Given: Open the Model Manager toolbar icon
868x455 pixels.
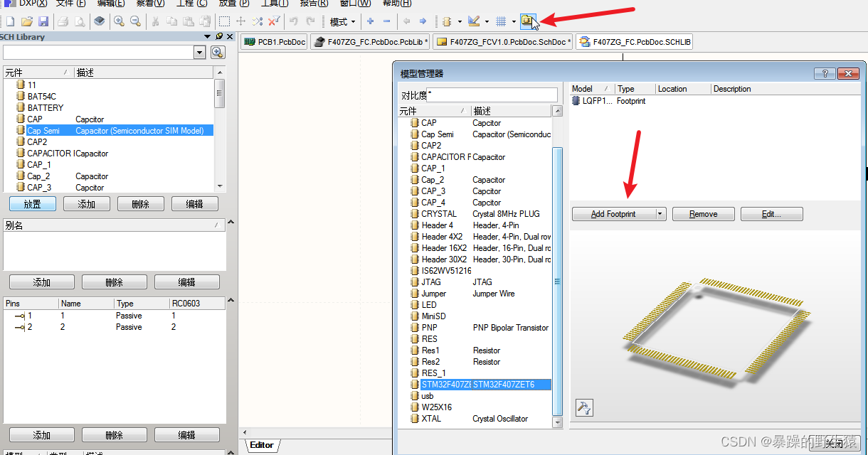Looking at the screenshot, I should coord(527,21).
